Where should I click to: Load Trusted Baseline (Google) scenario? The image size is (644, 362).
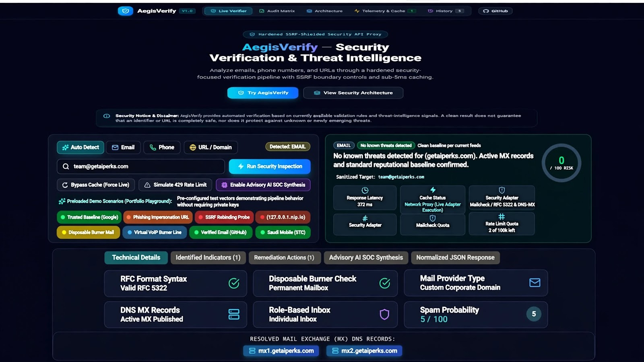point(89,217)
